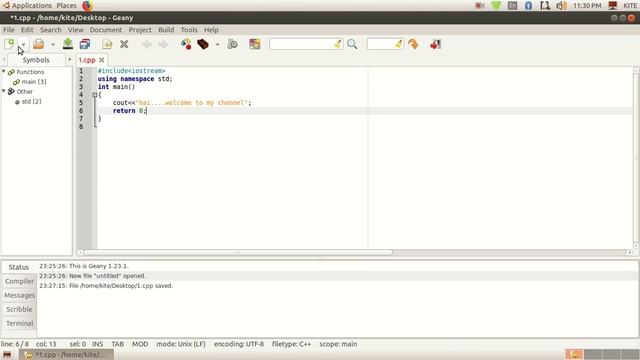Open the View menu

click(76, 30)
